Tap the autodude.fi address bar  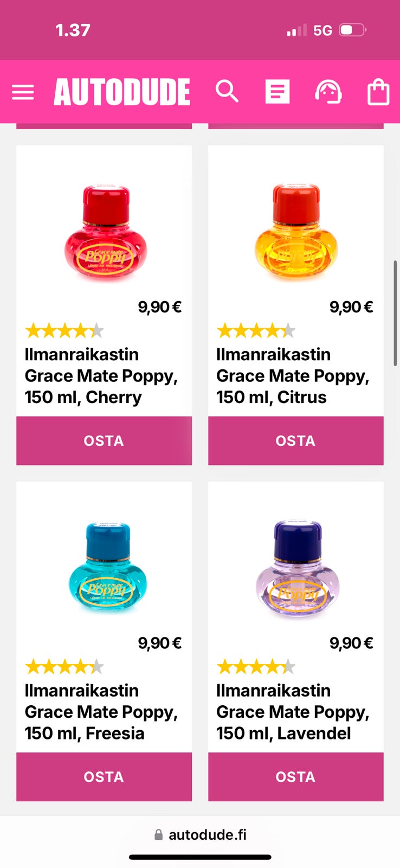coord(200,834)
